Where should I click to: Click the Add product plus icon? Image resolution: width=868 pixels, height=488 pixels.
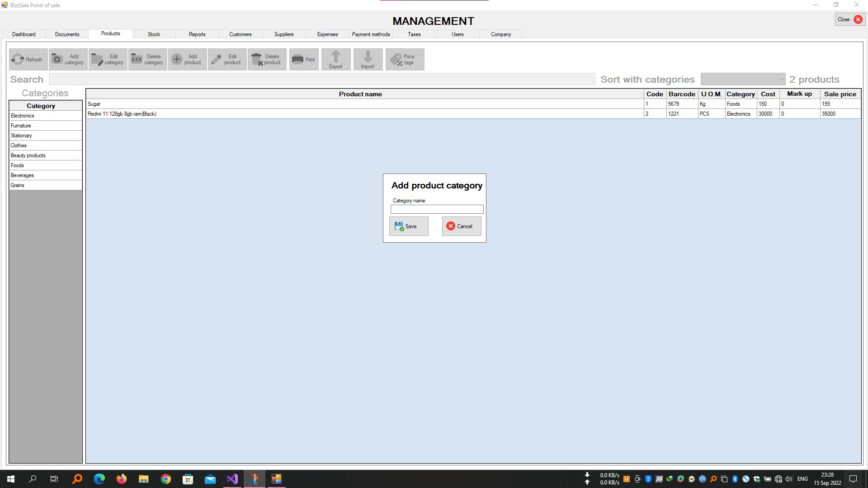tap(177, 59)
